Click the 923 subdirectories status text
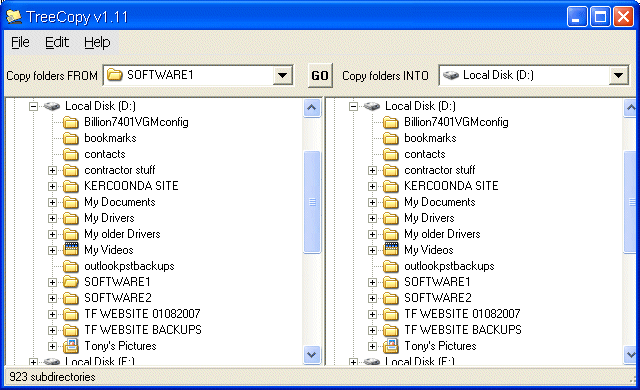Screen dimensions: 640x390 click(x=52, y=377)
